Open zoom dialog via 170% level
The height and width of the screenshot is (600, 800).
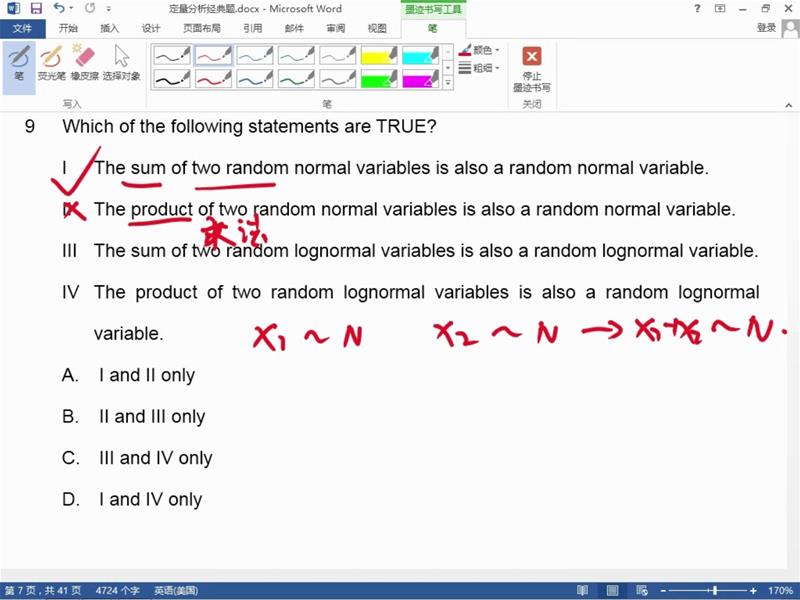780,591
